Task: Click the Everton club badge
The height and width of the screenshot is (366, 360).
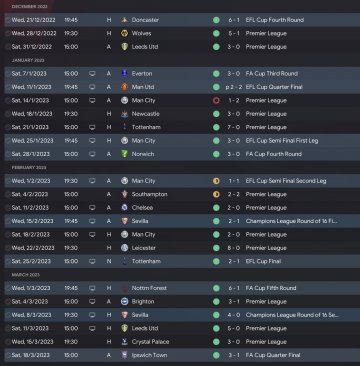Action: [x=125, y=74]
